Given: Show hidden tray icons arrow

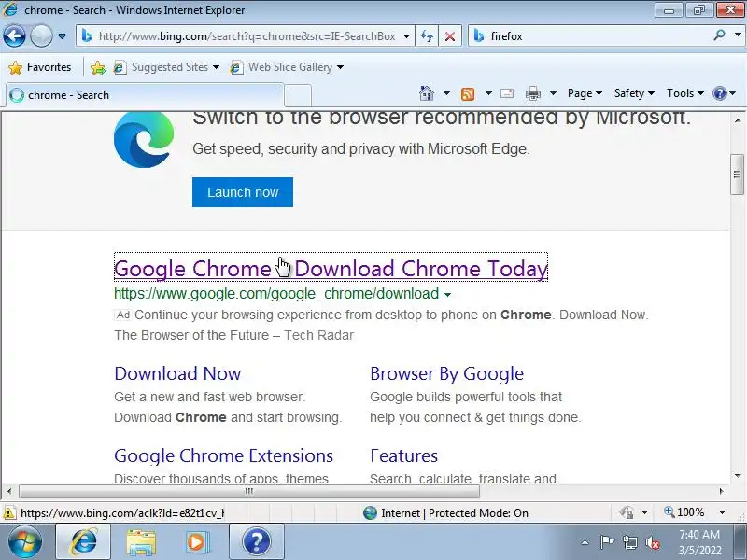Looking at the screenshot, I should 585,542.
